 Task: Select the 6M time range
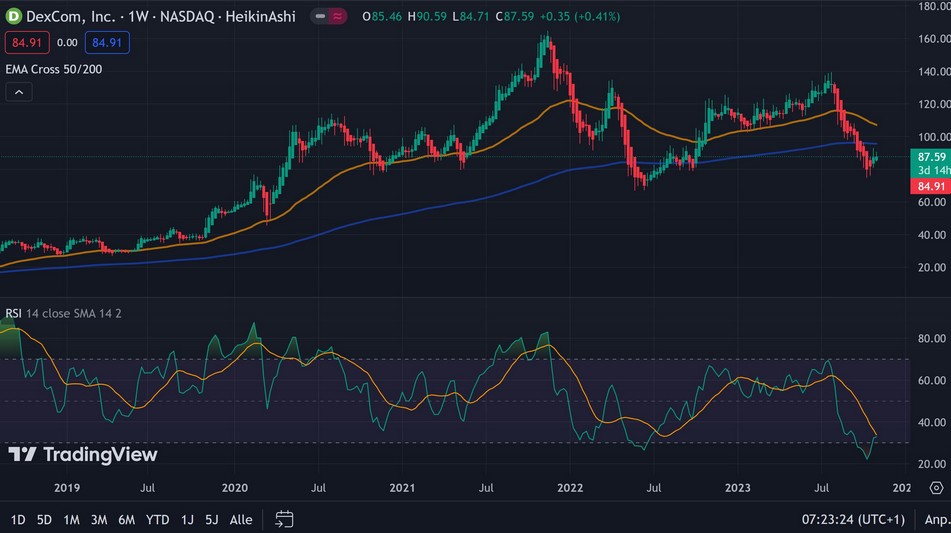tap(127, 520)
